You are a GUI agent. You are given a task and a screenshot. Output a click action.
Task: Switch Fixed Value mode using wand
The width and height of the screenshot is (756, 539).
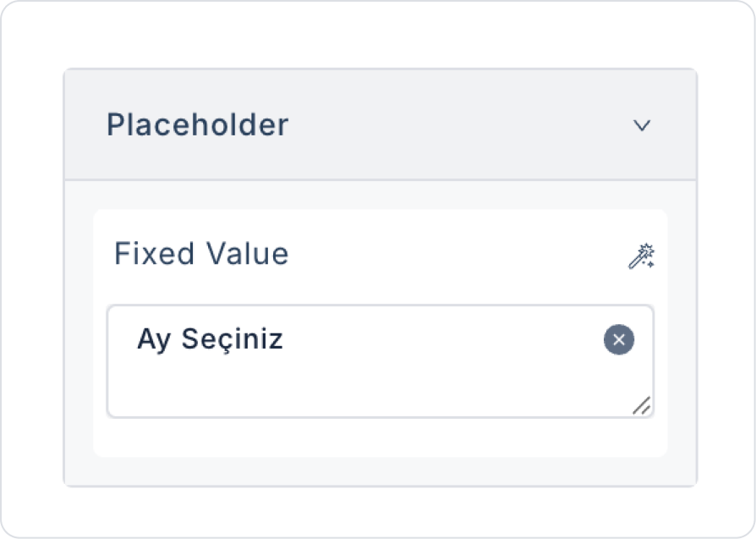click(x=642, y=256)
